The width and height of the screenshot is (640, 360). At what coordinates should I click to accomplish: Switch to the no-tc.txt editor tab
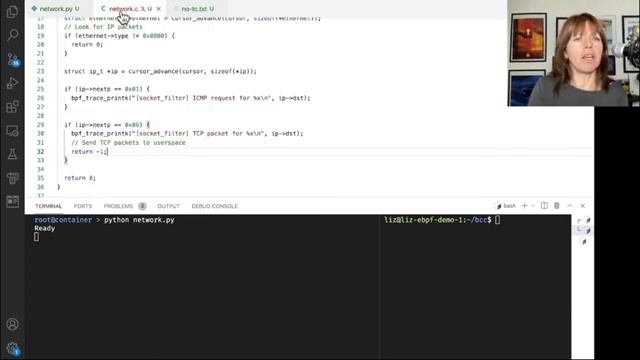[198, 9]
